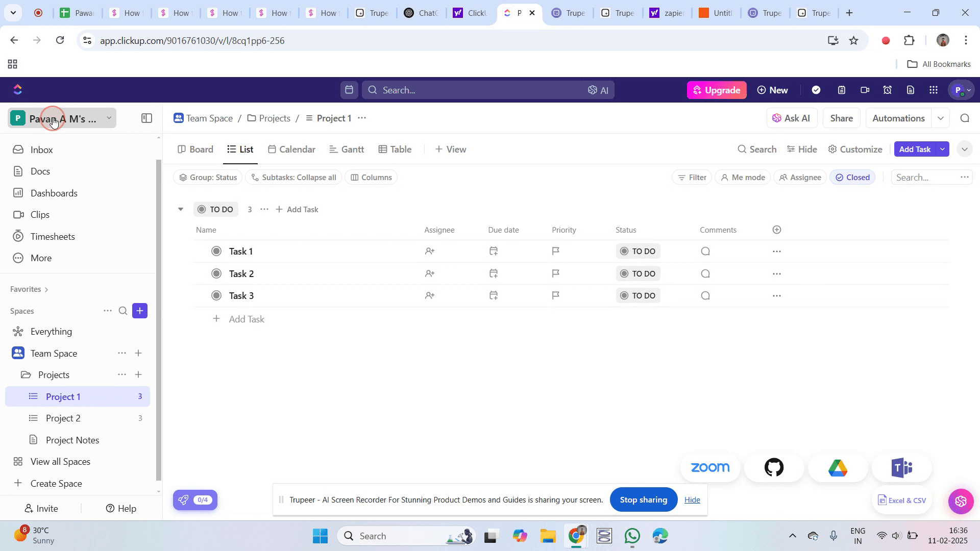This screenshot has height=551, width=980.
Task: Switch to Board view tab
Action: 195,149
